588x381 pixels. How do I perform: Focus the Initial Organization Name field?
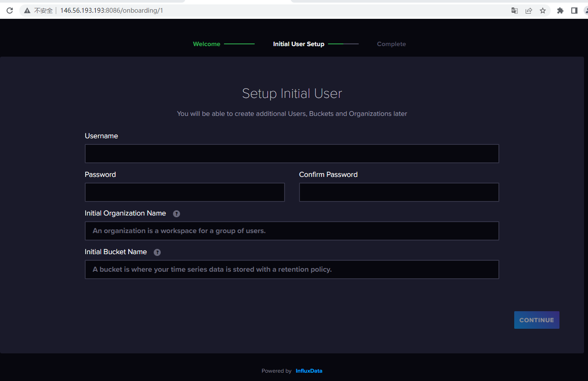292,231
